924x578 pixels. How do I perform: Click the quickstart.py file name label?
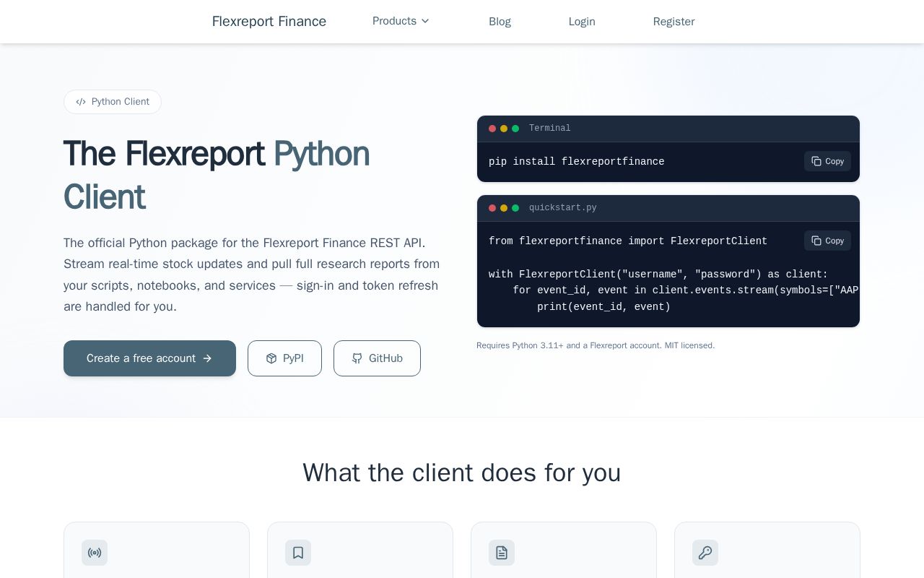563,208
